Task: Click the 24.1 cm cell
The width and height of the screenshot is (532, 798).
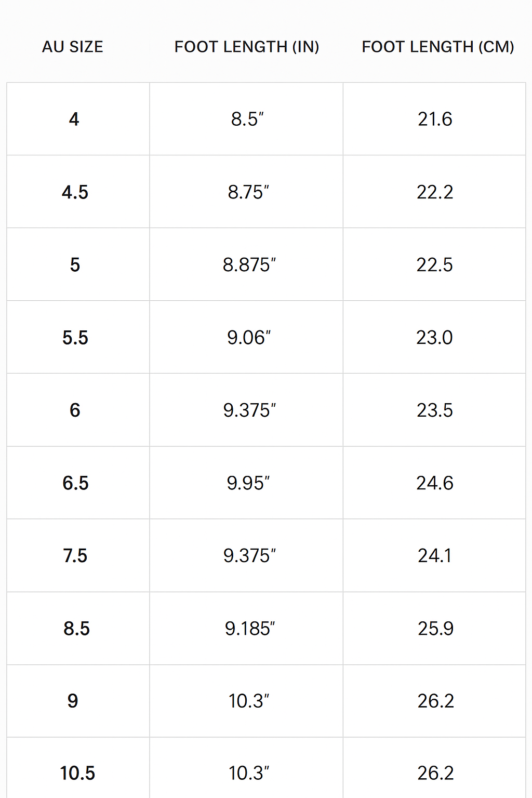Action: click(x=434, y=556)
